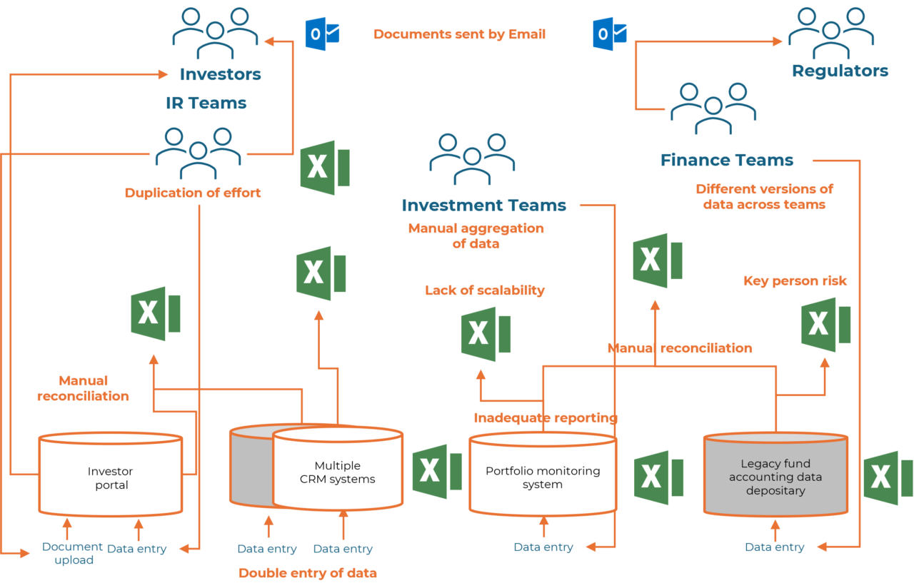Click the Finance Teams people icon
The width and height of the screenshot is (914, 588).
(713, 108)
